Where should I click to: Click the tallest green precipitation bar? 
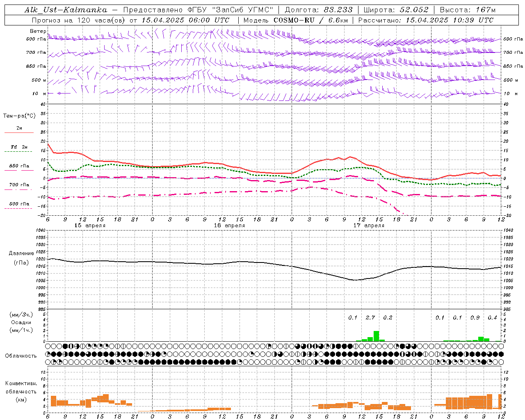coord(376,336)
